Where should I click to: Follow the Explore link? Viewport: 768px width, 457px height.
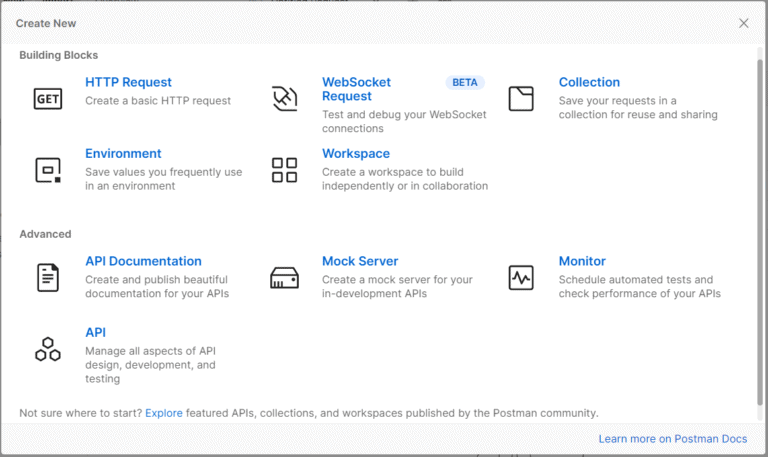click(164, 413)
